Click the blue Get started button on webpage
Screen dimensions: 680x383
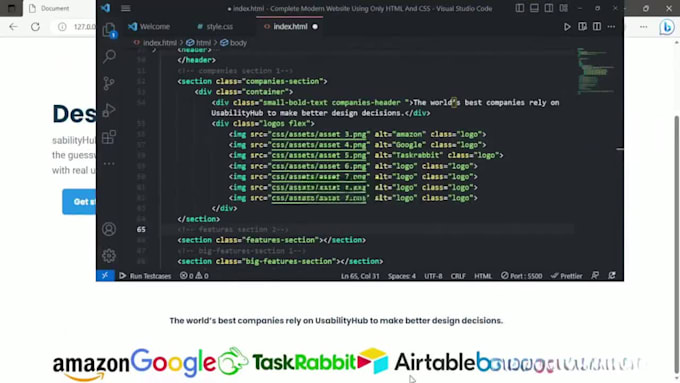(79, 202)
